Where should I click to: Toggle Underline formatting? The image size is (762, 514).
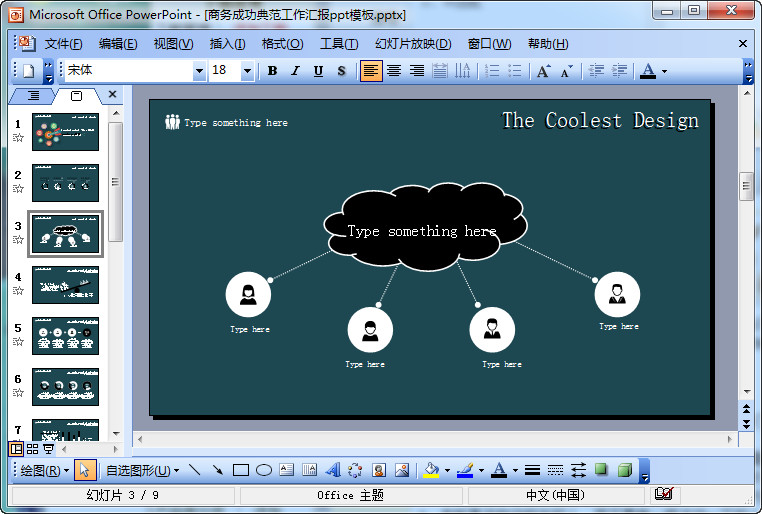318,71
